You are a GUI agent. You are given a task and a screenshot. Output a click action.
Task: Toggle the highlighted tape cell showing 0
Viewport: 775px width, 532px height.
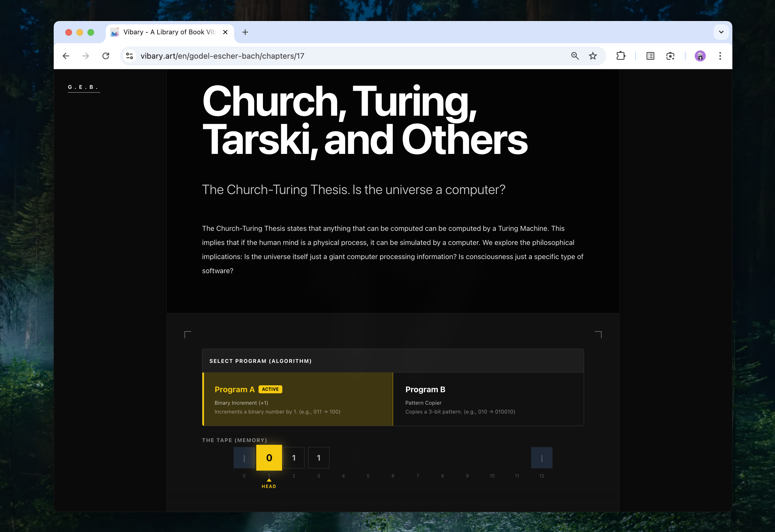[x=269, y=458]
